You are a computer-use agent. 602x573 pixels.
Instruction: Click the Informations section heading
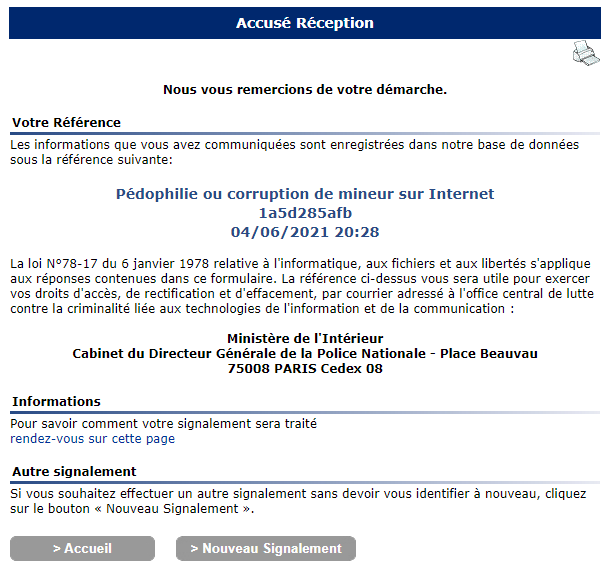56,401
